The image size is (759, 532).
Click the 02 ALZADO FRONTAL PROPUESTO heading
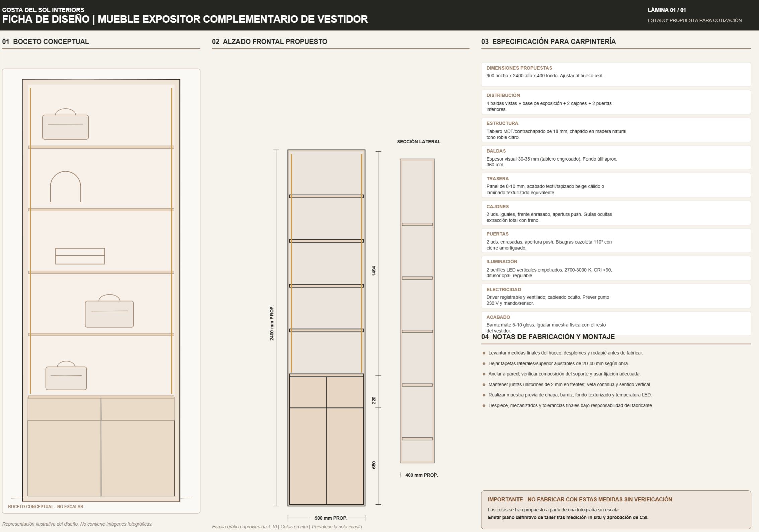(269, 41)
